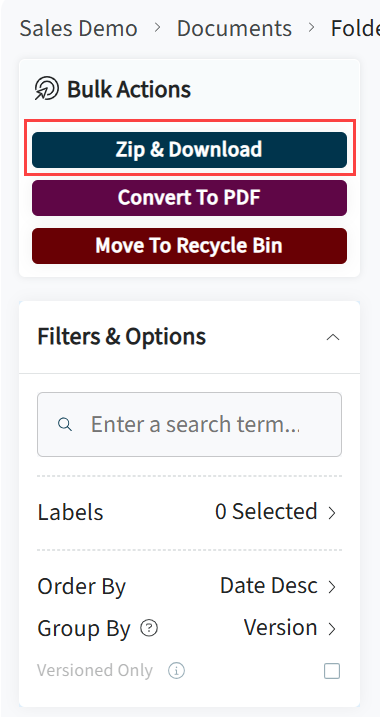This screenshot has height=717, width=380.
Task: Click the Bulk Actions target icon
Action: point(47,89)
